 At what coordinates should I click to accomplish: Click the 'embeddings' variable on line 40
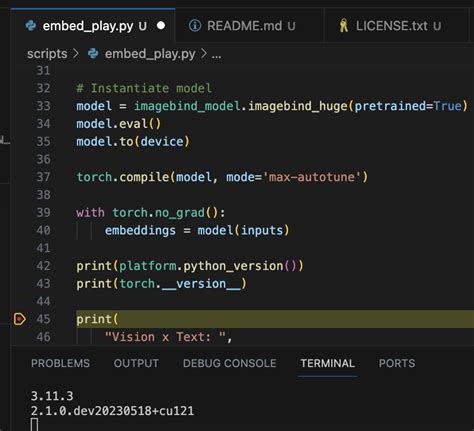tap(140, 230)
